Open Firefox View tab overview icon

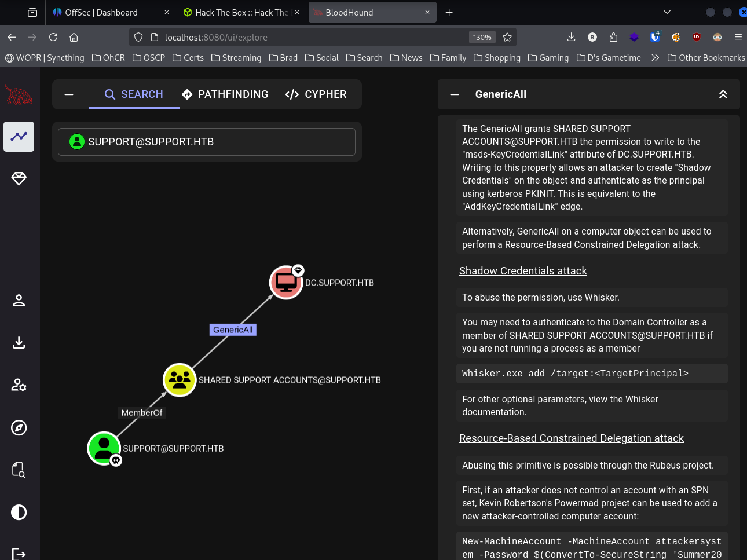(x=32, y=12)
